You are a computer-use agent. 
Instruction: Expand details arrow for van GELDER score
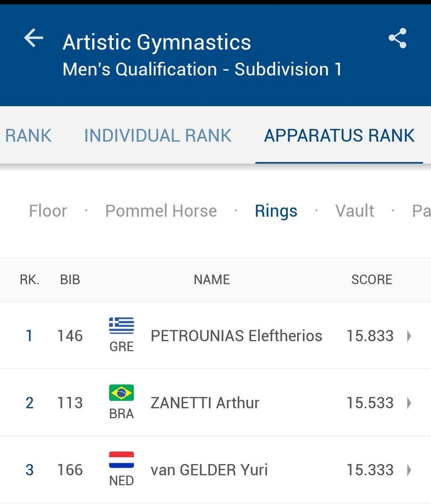pos(409,470)
